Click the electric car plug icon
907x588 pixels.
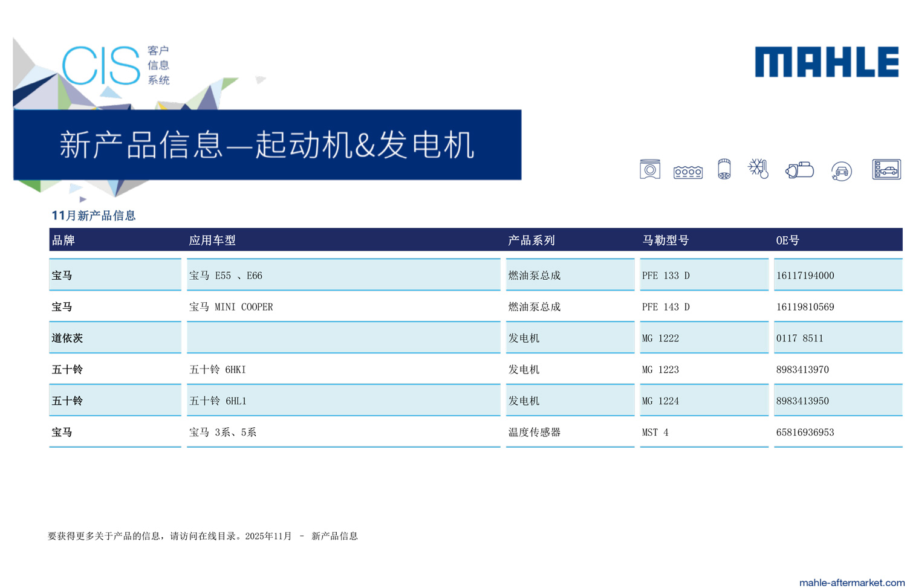click(x=841, y=172)
